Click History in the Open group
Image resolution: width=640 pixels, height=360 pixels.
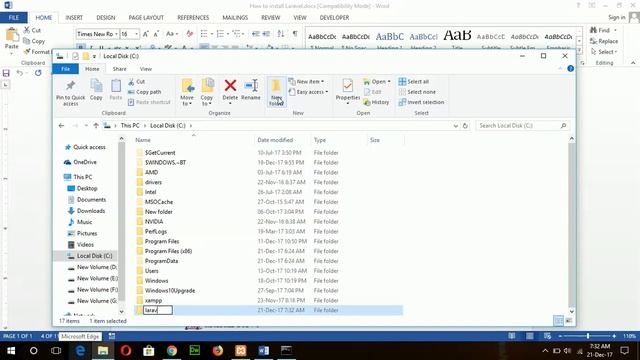pyautogui.click(x=376, y=102)
